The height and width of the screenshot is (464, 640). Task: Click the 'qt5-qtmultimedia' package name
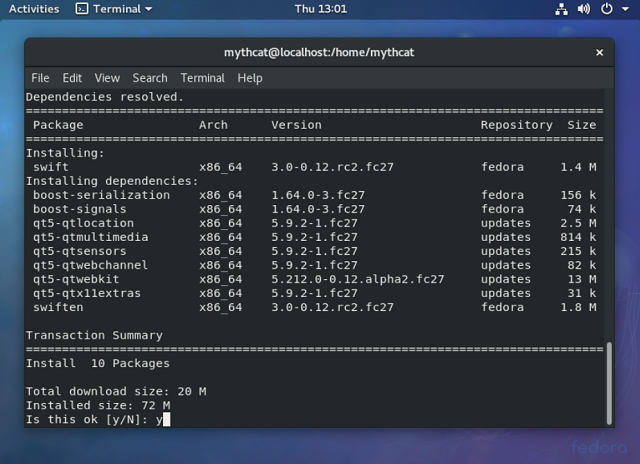pos(91,237)
